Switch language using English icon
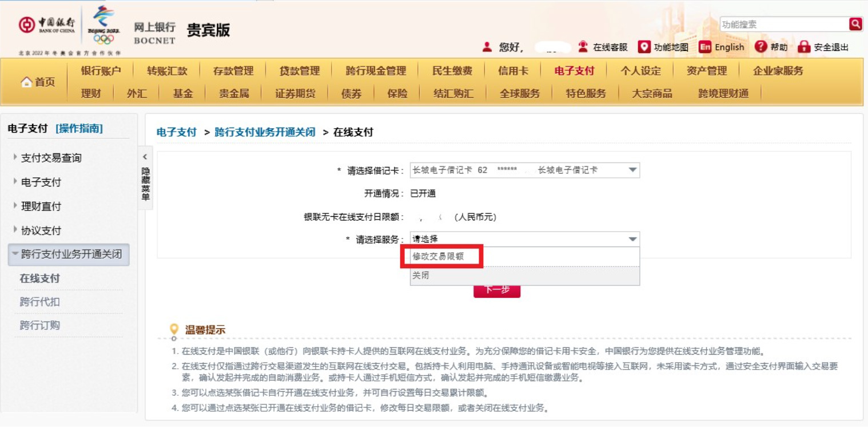This screenshot has height=429, width=868. (x=705, y=47)
